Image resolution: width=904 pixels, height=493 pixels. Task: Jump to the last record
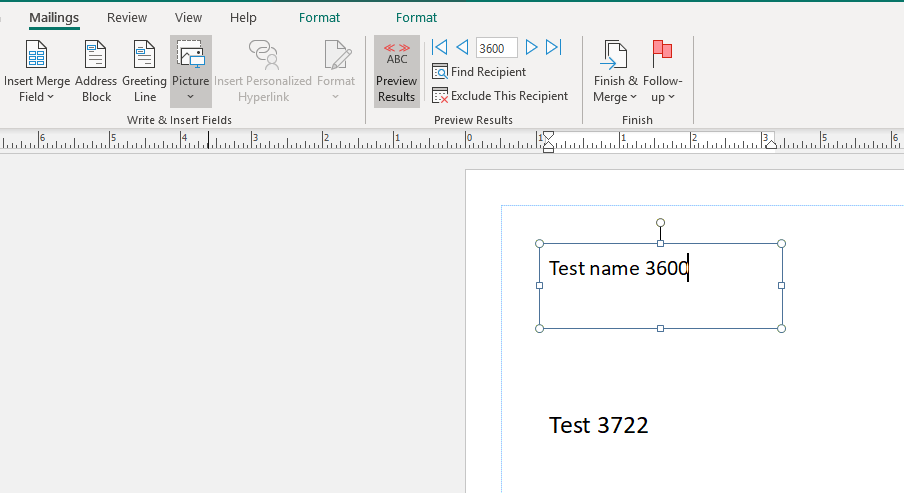pyautogui.click(x=554, y=48)
